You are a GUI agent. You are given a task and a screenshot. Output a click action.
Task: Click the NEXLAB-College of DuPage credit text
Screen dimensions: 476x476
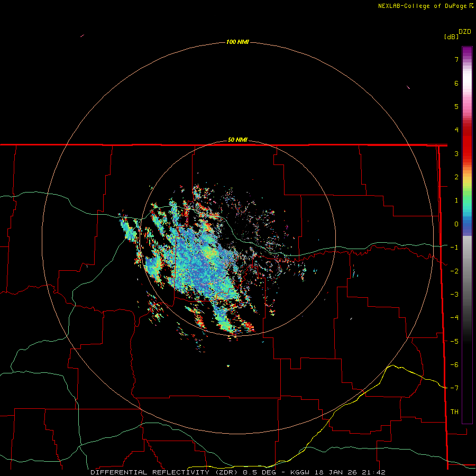click(426, 6)
